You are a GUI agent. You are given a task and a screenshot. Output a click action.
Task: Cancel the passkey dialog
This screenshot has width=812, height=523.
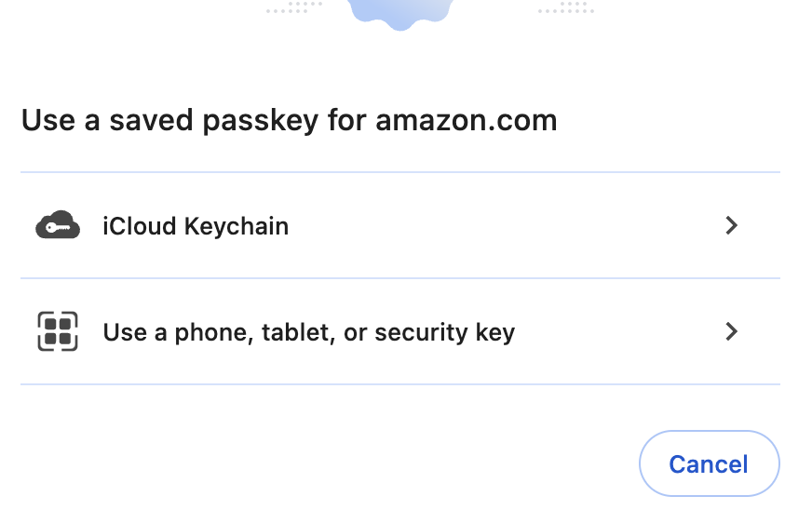click(x=709, y=463)
